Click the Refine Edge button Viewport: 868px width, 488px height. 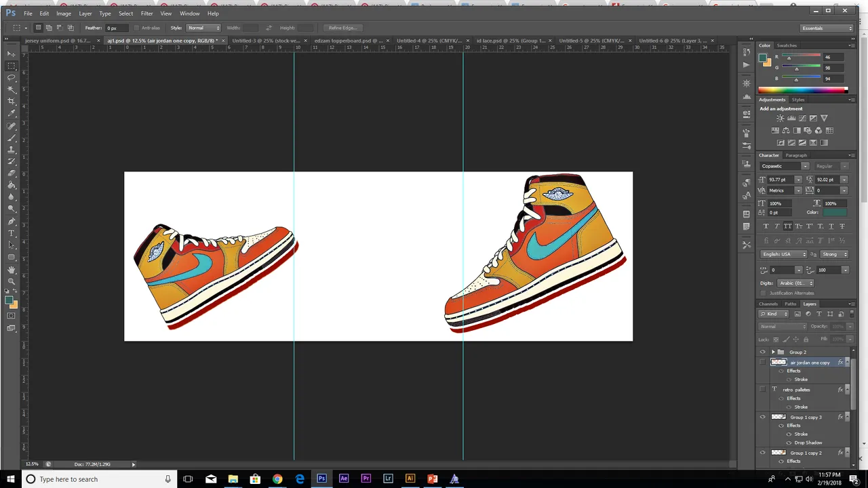[342, 28]
